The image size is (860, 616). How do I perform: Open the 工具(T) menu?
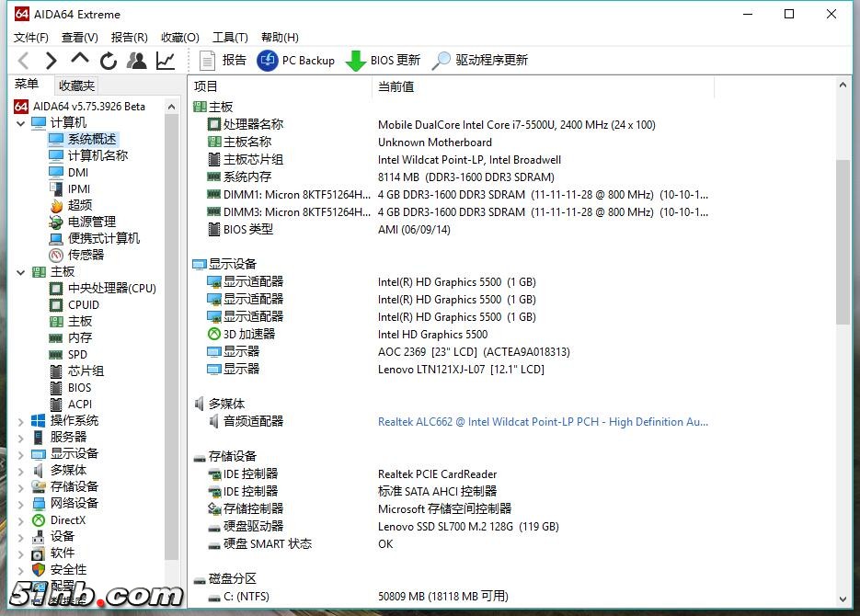229,37
